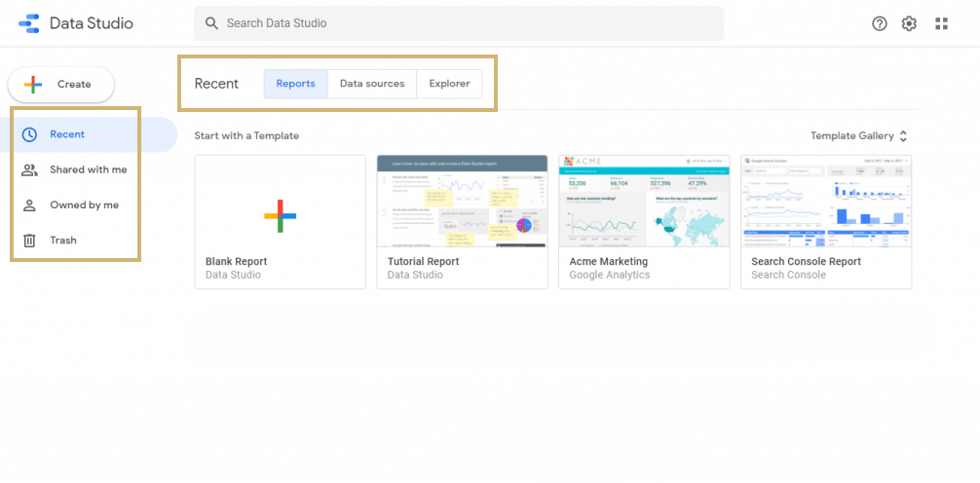Open Shared with me in sidebar

tap(89, 170)
